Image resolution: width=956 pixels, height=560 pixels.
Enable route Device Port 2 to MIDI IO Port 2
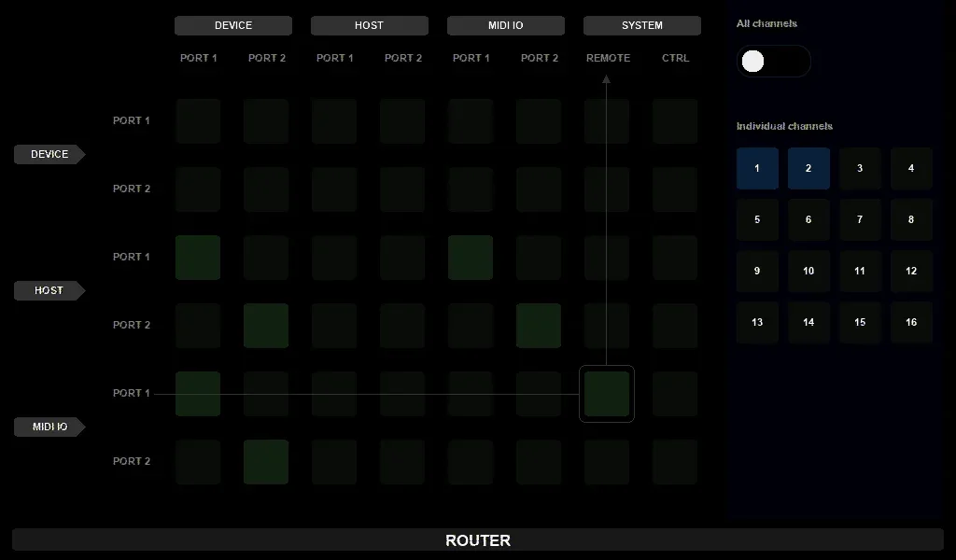point(539,189)
